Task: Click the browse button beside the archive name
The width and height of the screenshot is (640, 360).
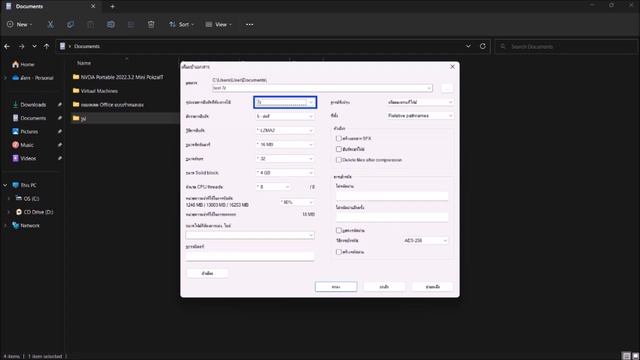Action: [447, 88]
